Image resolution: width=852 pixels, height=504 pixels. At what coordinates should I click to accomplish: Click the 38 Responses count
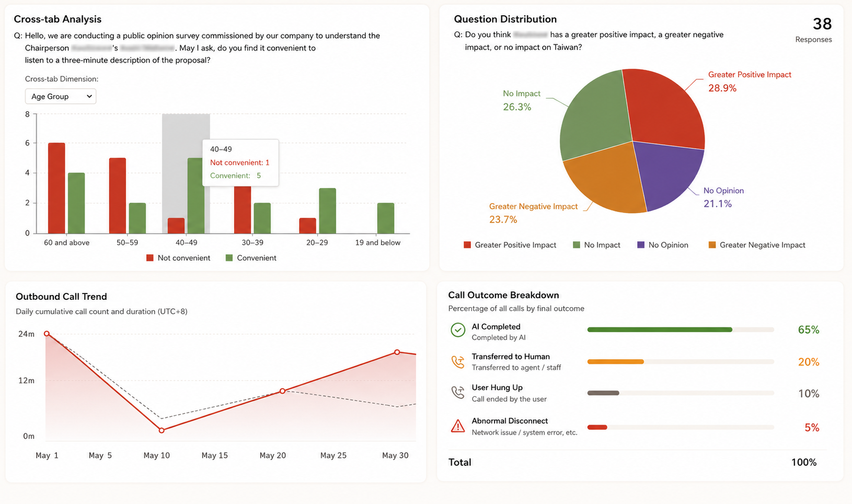coord(822,24)
